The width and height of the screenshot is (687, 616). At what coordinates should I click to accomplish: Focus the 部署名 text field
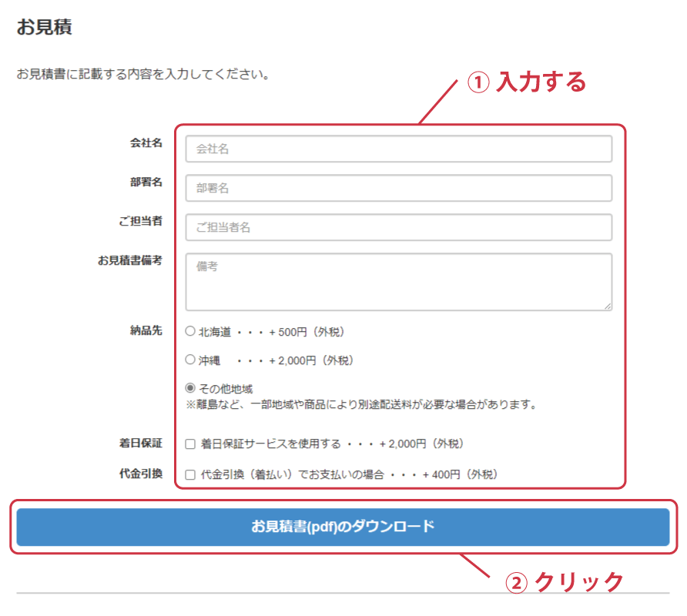coord(399,188)
